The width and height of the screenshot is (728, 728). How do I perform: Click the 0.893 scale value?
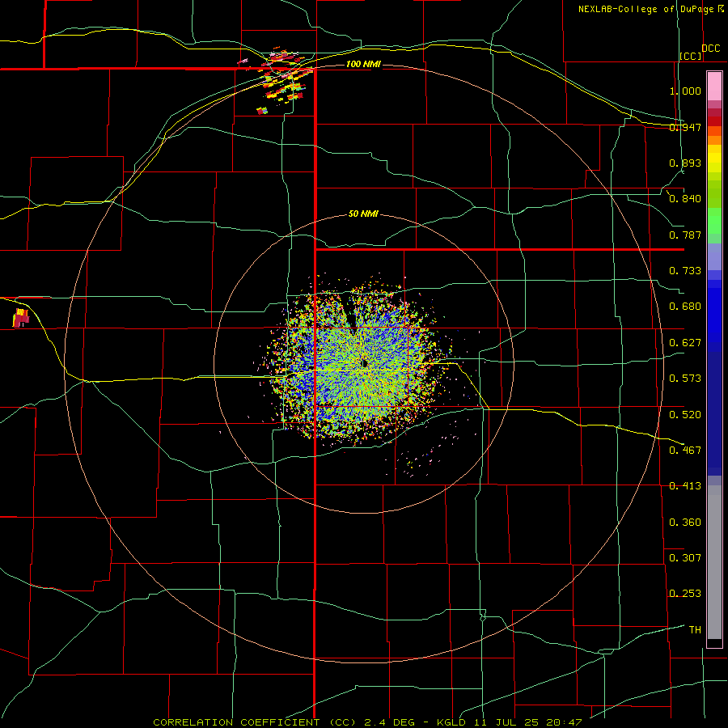[x=685, y=163]
